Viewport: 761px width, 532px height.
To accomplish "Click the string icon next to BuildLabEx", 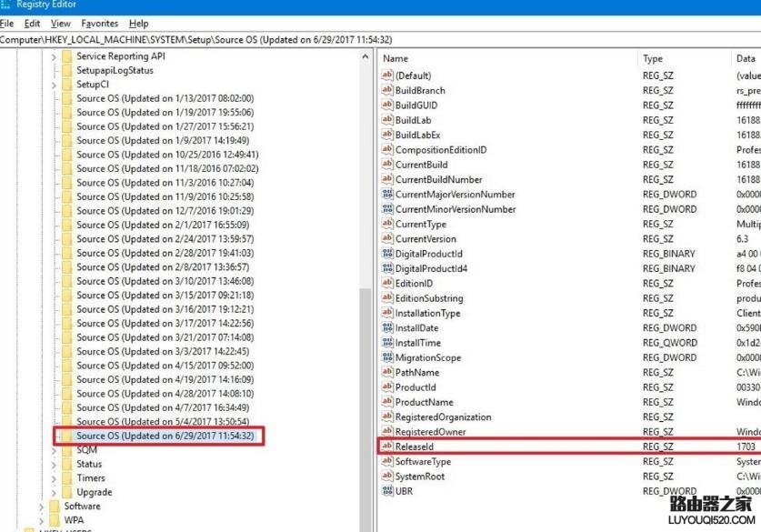I will (386, 135).
